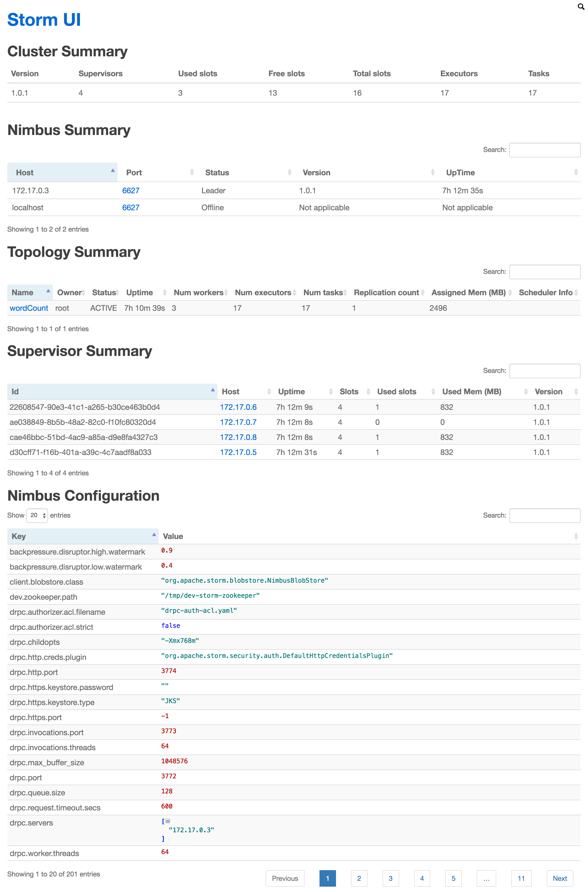Viewport: 588px width, 892px height.
Task: Sort supervisors by Uptime column
Action: point(304,391)
